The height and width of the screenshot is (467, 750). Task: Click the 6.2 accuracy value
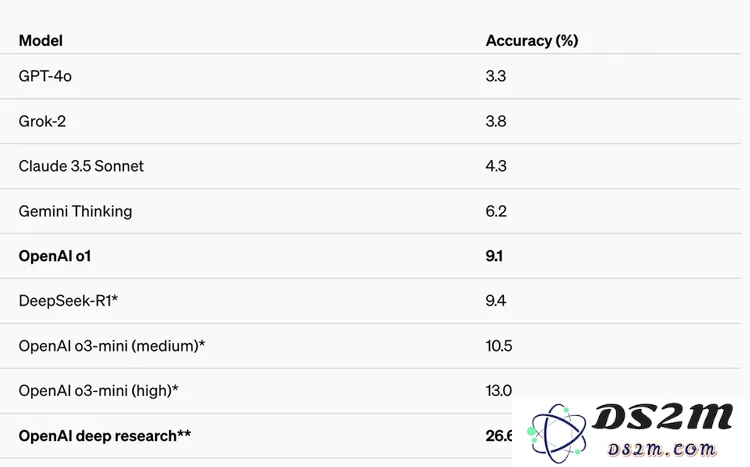pos(496,211)
